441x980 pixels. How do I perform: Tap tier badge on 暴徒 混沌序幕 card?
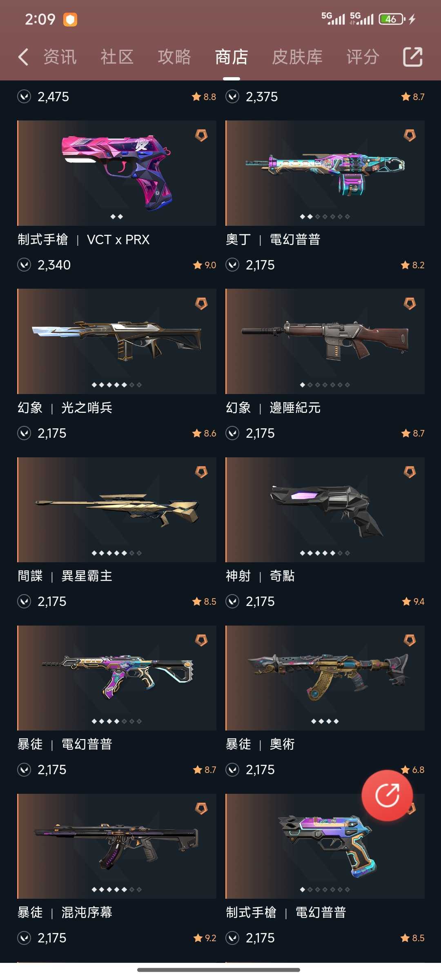click(x=201, y=808)
